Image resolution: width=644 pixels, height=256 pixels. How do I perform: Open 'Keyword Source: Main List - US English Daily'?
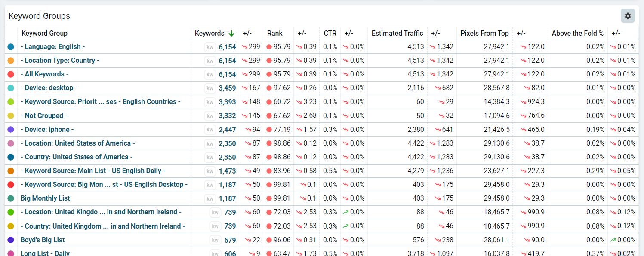click(93, 171)
